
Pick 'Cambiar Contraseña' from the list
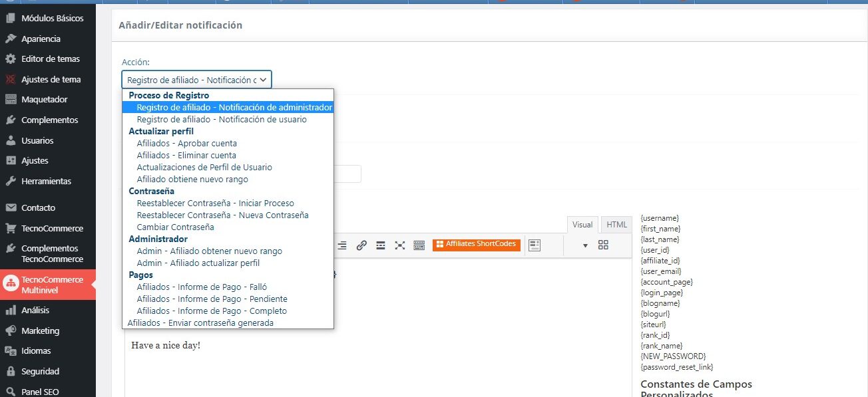coord(175,227)
